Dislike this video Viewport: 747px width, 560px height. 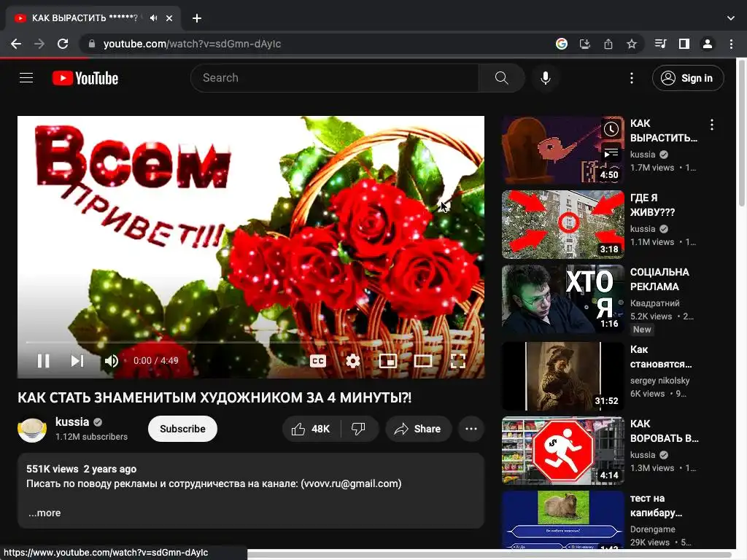tap(359, 429)
